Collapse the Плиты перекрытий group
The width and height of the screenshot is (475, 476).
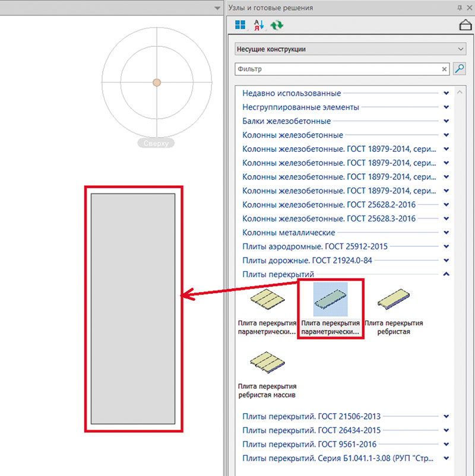tap(446, 274)
